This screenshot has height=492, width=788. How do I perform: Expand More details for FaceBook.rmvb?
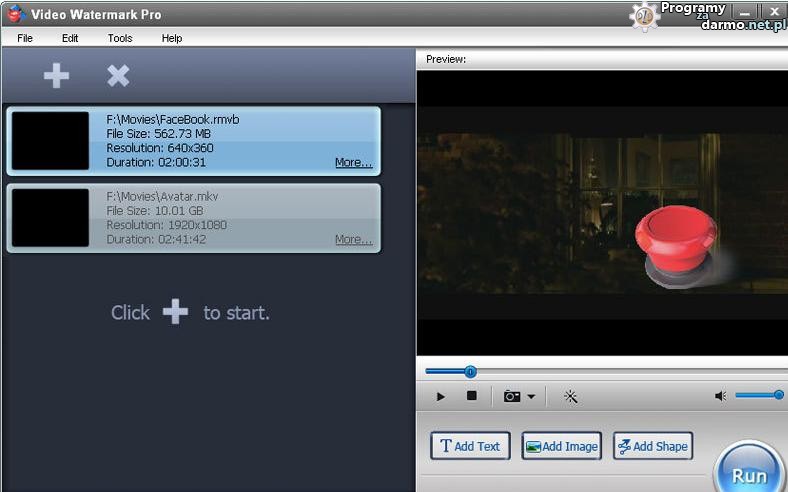(353, 162)
